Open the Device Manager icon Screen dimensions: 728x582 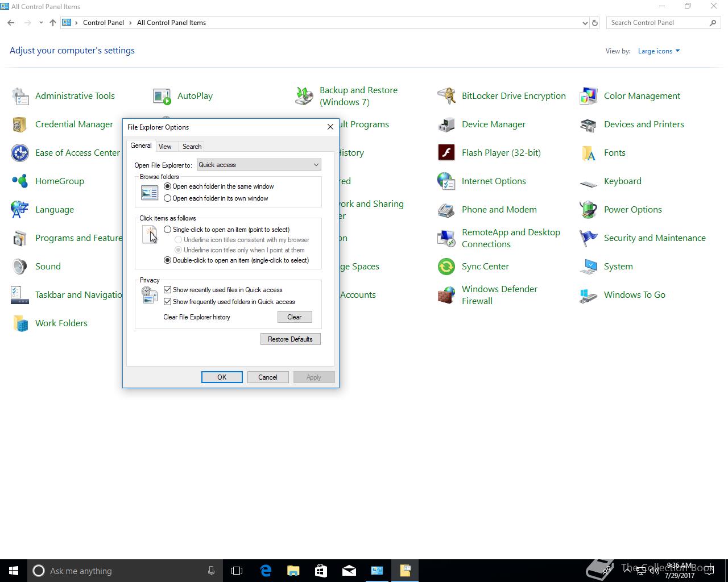(x=446, y=124)
